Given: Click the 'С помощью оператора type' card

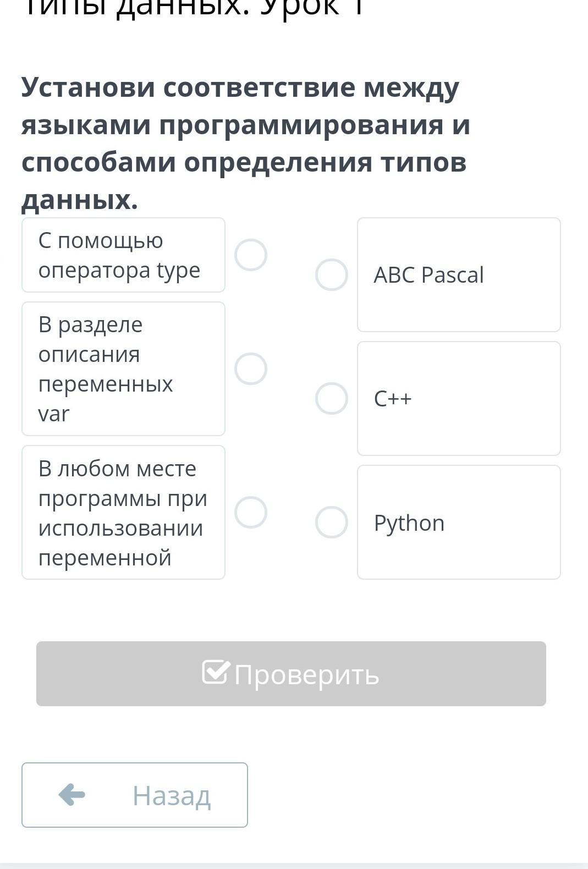Looking at the screenshot, I should tap(123, 255).
